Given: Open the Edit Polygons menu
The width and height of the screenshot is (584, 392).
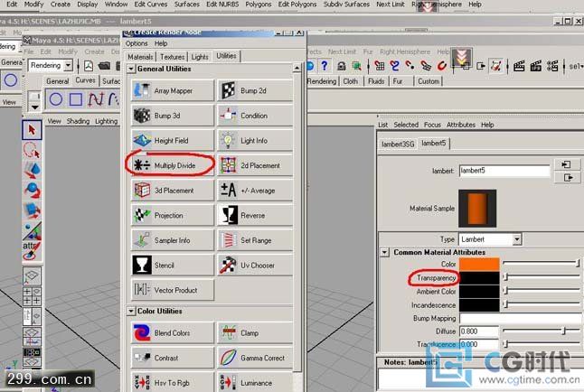Looking at the screenshot, I should [297, 5].
